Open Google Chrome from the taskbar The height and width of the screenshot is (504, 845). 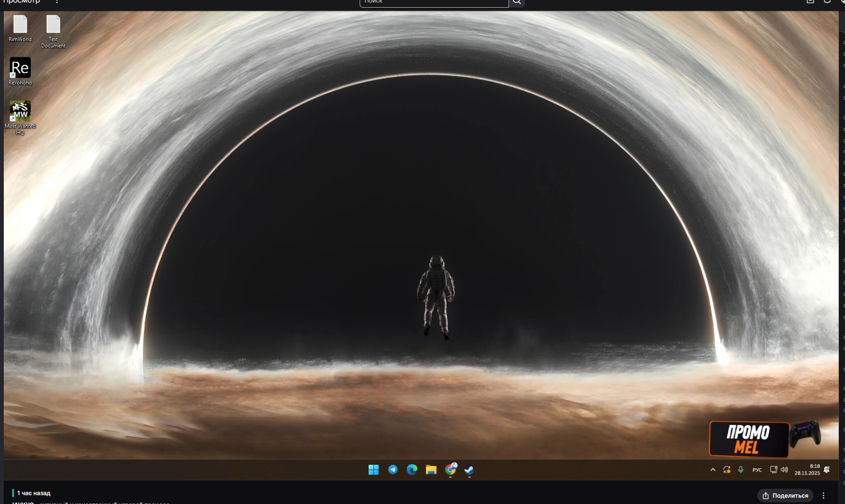pyautogui.click(x=450, y=469)
